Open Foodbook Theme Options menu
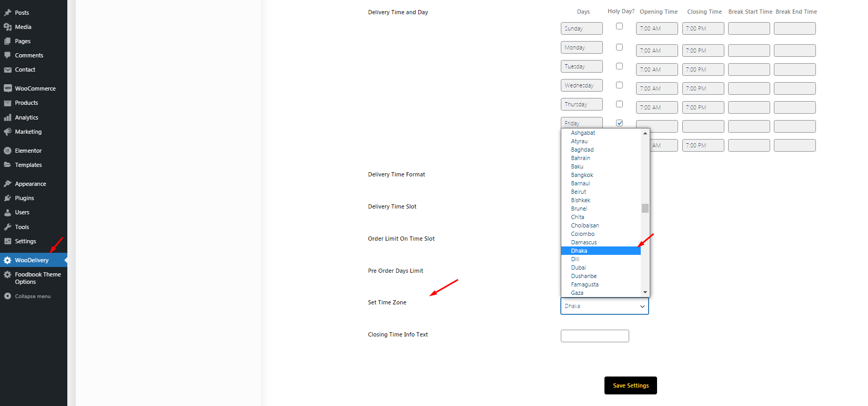Image resolution: width=868 pixels, height=406 pixels. pos(37,278)
